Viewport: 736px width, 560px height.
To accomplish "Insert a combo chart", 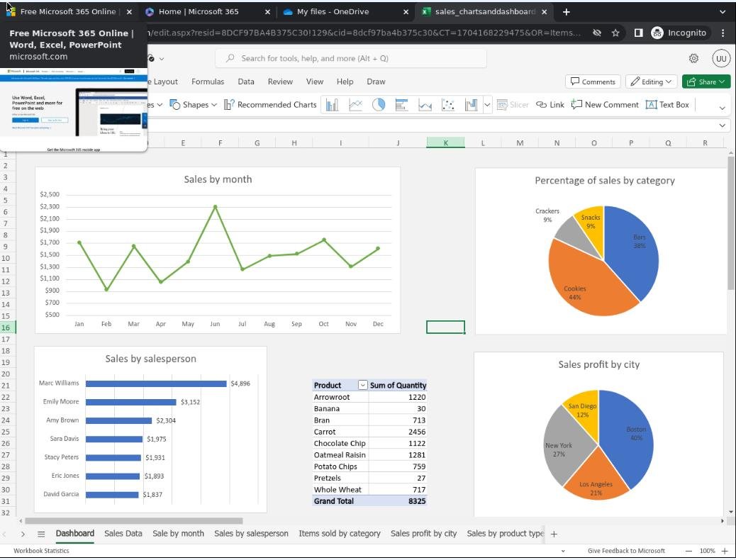I will 471,105.
